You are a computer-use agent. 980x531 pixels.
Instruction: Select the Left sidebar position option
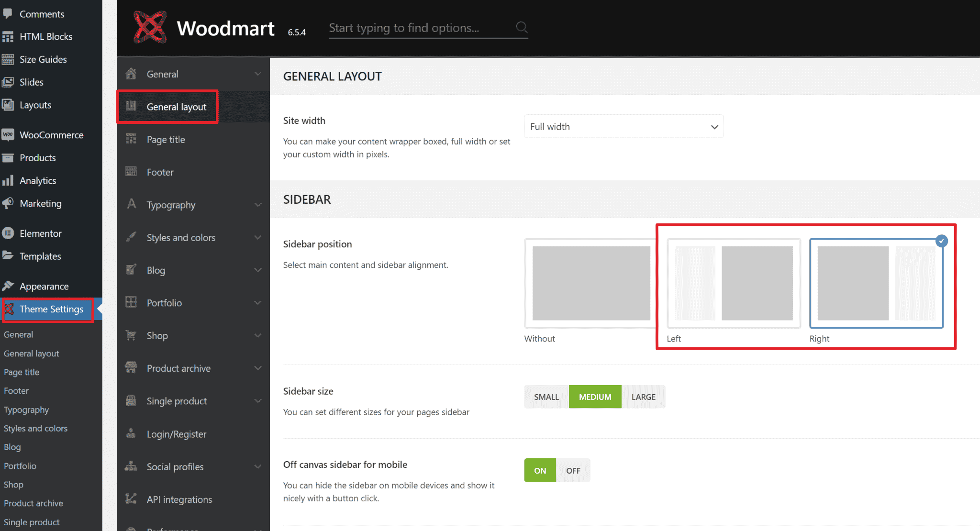734,283
